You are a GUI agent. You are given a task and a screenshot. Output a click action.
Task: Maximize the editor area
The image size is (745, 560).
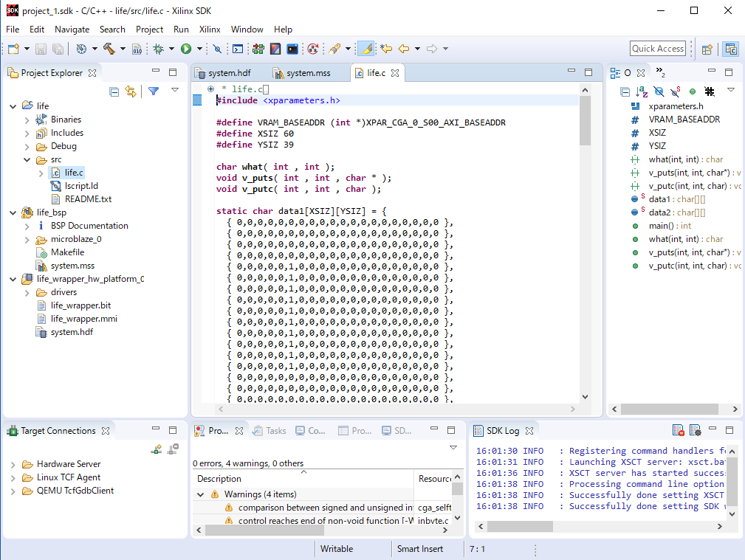[588, 72]
